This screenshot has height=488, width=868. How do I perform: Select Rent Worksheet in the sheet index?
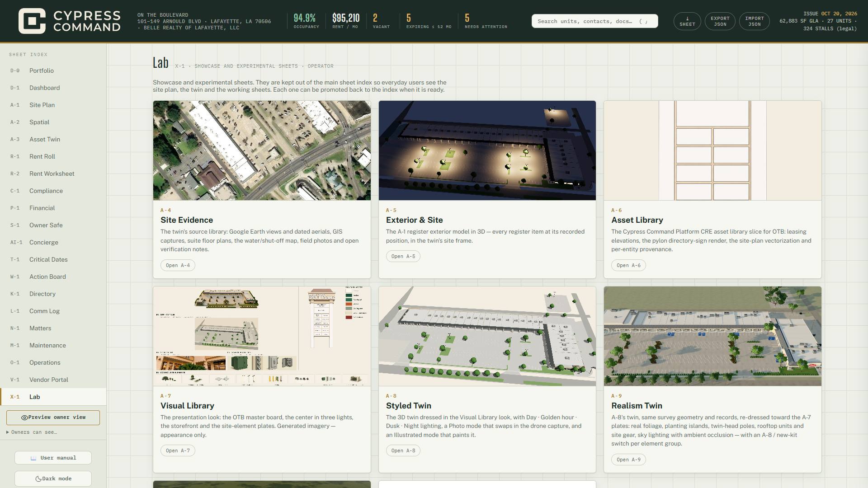53,174
